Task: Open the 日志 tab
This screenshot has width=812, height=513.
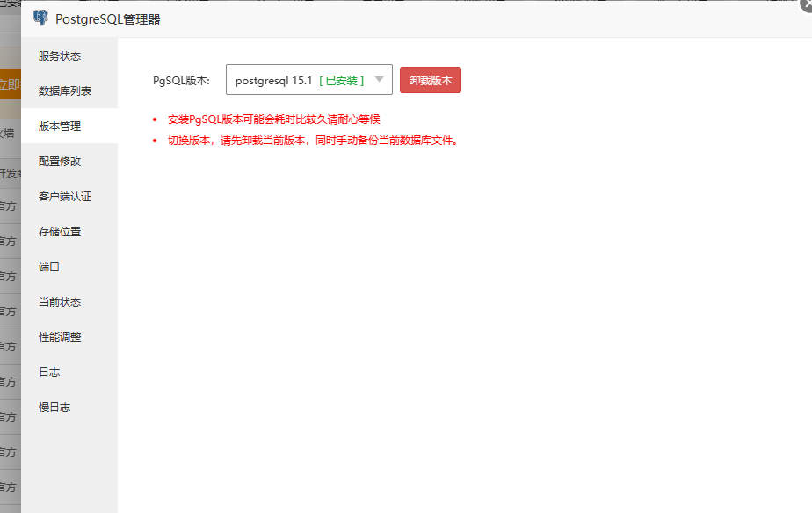Action: (x=69, y=372)
